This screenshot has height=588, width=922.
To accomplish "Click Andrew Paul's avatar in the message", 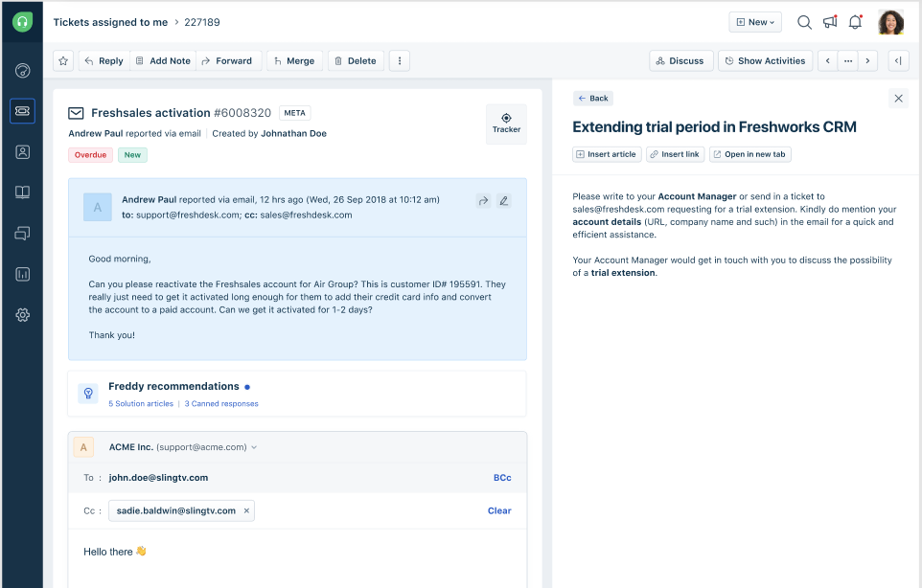I will coord(98,208).
